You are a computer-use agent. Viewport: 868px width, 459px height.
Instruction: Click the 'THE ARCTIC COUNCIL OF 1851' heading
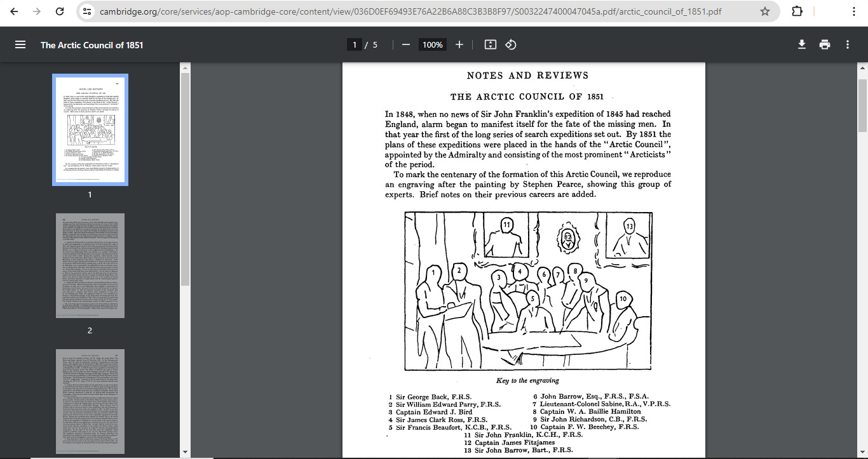pyautogui.click(x=527, y=96)
